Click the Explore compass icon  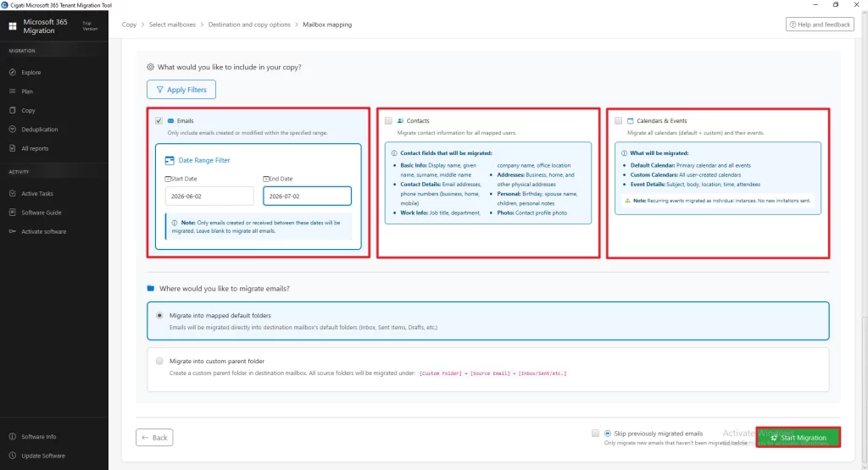pyautogui.click(x=12, y=73)
